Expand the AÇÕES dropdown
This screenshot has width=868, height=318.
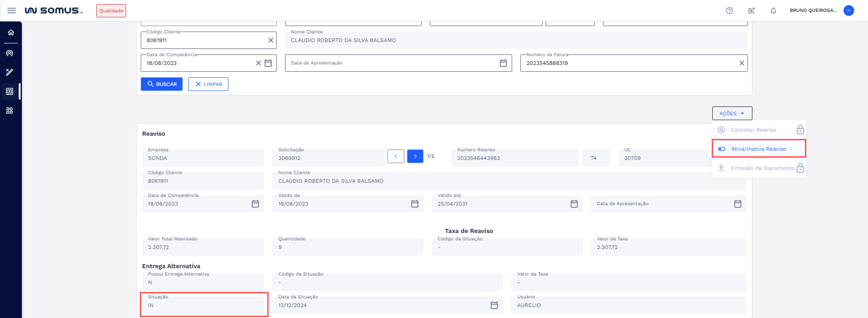pyautogui.click(x=732, y=113)
